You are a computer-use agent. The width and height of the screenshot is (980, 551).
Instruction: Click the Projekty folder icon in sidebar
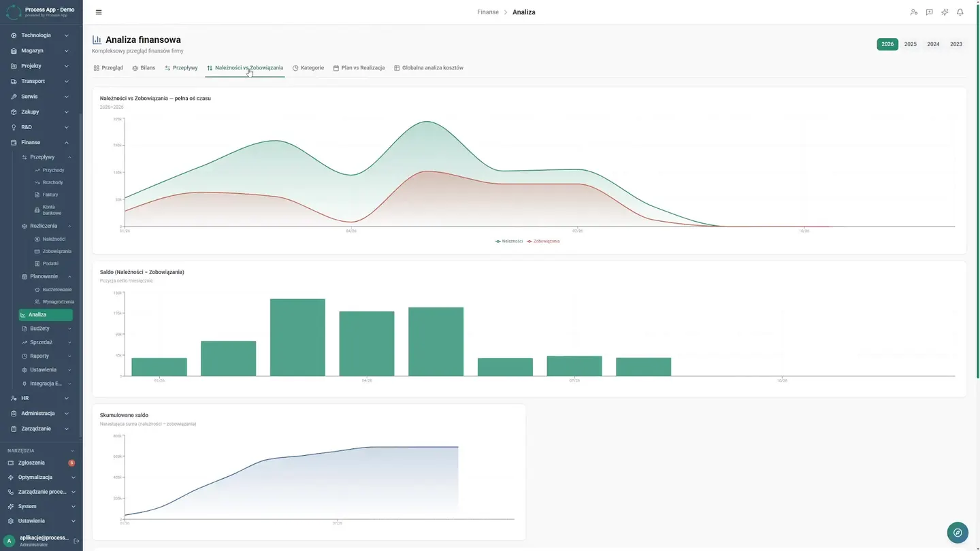tap(14, 66)
